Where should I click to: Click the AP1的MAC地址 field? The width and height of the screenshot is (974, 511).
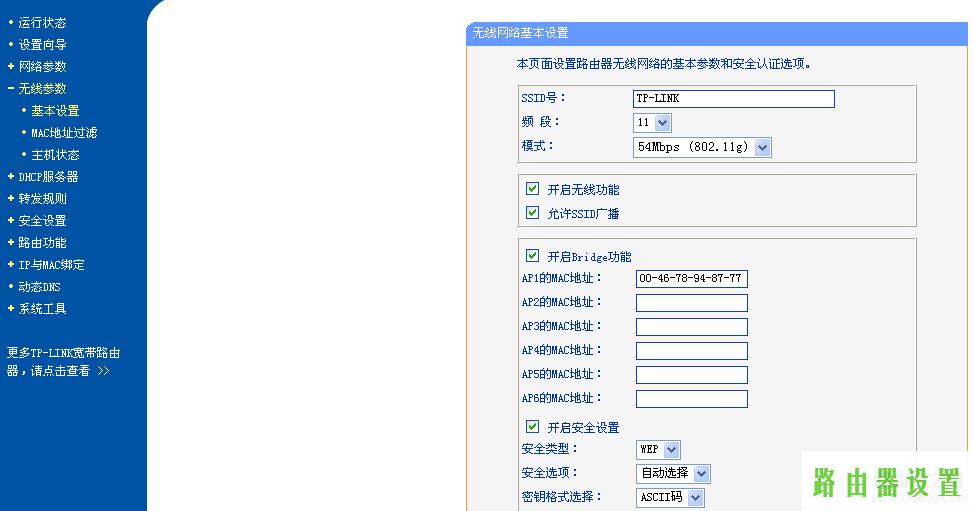tap(691, 279)
